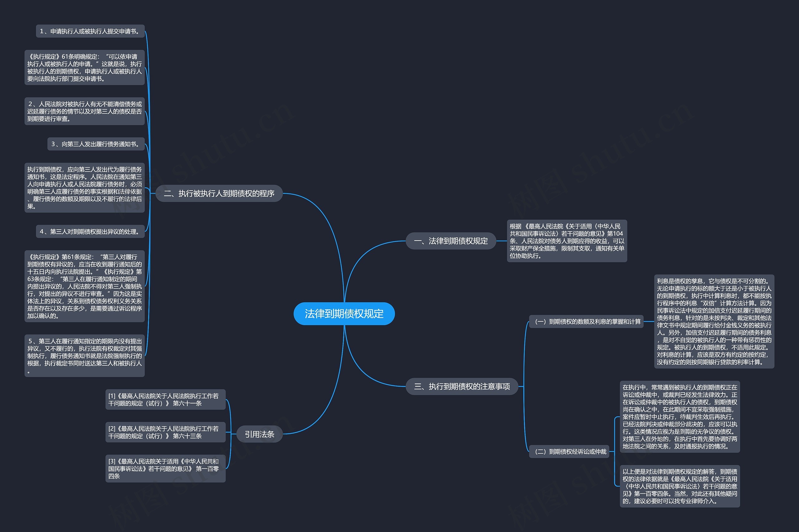
Task: Click node 一、法律到期债权规定
Action: tap(451, 241)
